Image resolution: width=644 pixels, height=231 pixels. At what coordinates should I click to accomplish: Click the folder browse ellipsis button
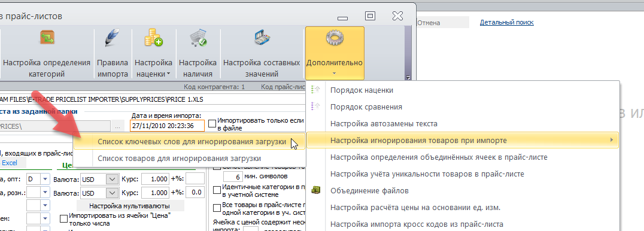118,126
